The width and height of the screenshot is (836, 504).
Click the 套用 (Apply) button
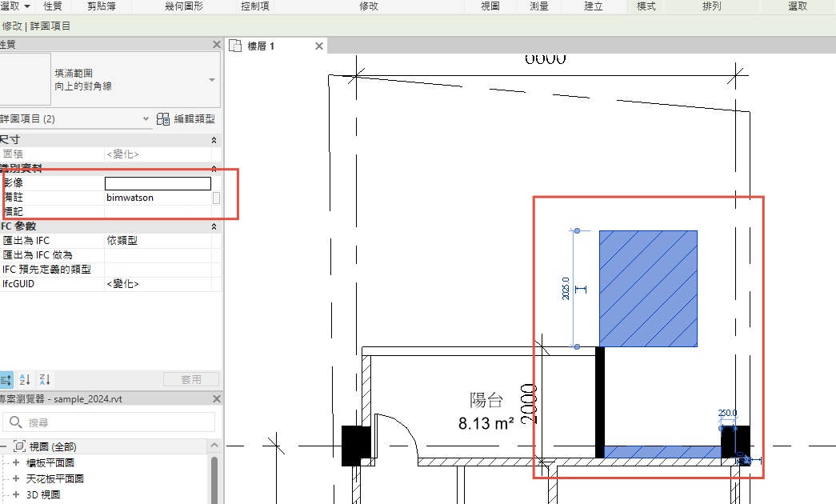[x=191, y=379]
